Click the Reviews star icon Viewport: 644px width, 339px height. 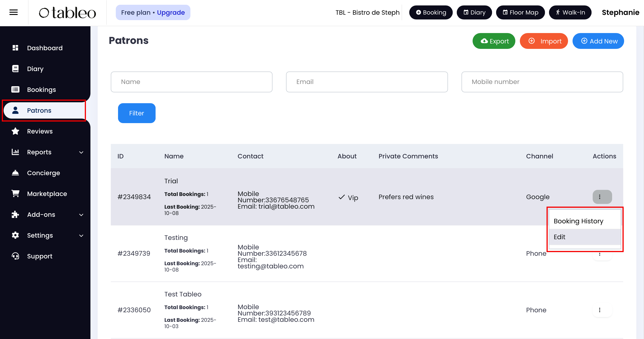[x=15, y=131]
